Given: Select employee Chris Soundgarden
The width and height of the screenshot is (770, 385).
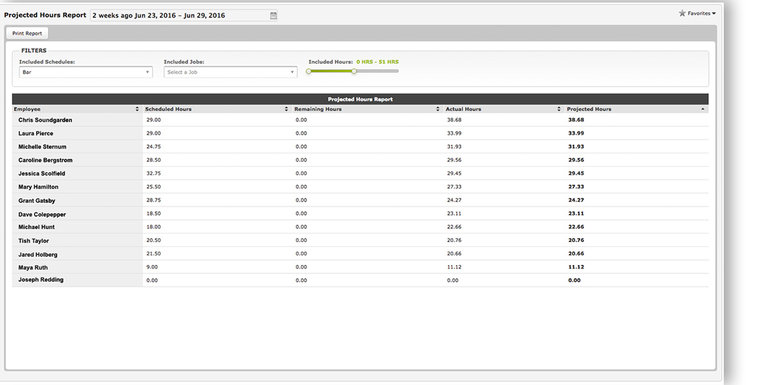Looking at the screenshot, I should (x=45, y=120).
